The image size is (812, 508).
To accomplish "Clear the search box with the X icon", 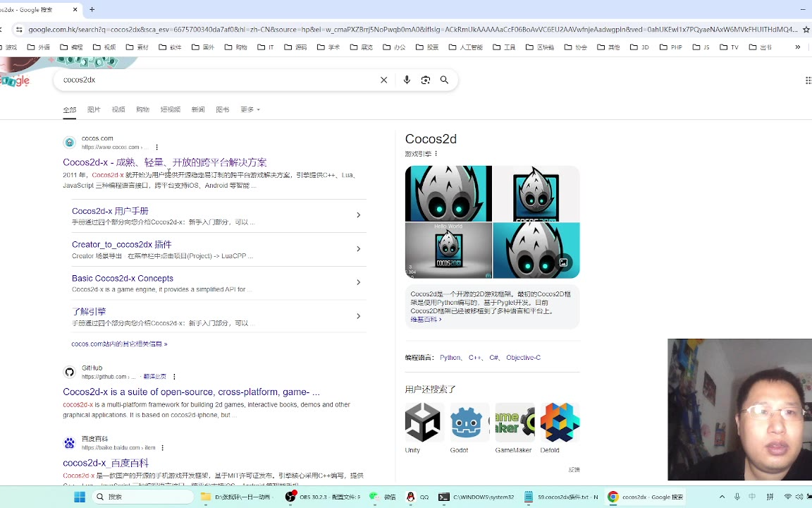I will click(383, 80).
